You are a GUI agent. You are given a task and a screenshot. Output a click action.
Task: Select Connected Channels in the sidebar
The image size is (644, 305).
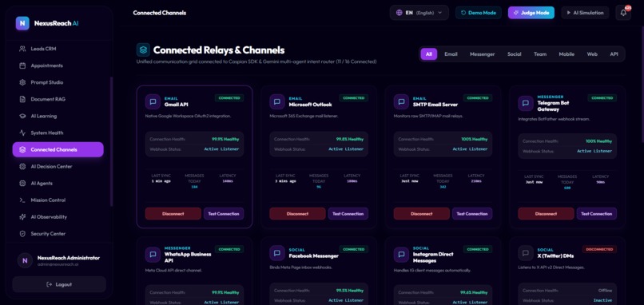tap(58, 150)
